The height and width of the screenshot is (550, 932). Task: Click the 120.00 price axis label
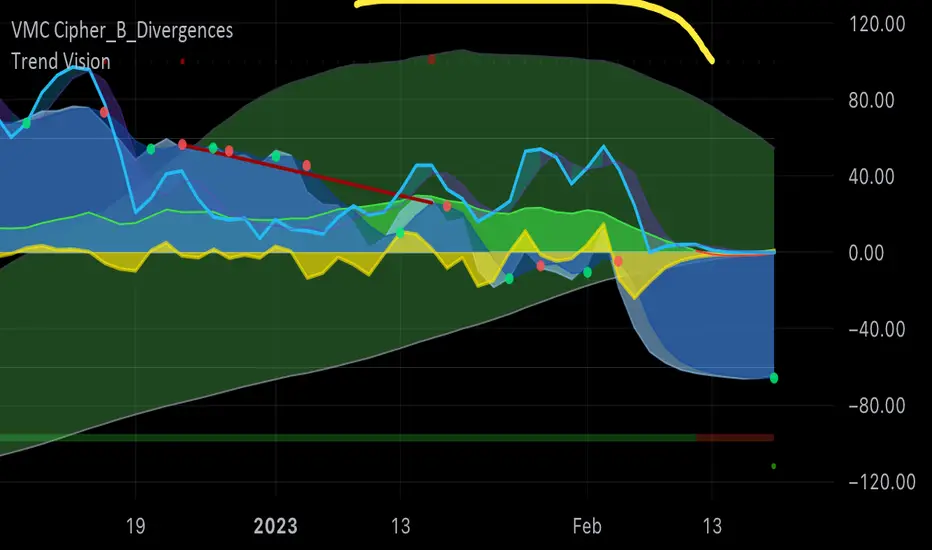point(877,24)
